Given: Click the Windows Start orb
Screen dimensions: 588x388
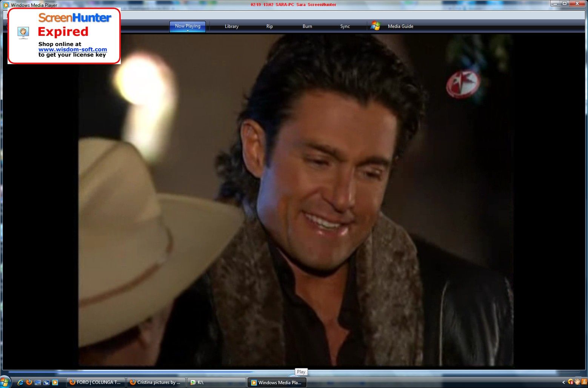Looking at the screenshot, I should click(x=5, y=382).
